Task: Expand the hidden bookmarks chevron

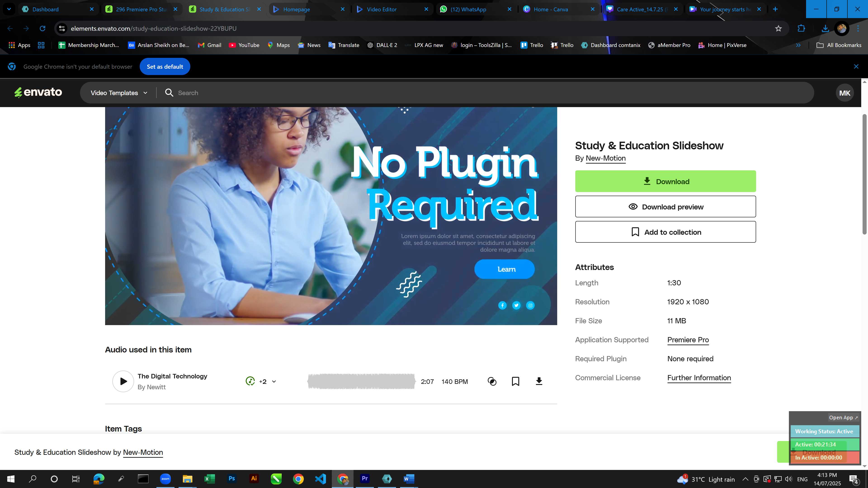Action: point(798,45)
